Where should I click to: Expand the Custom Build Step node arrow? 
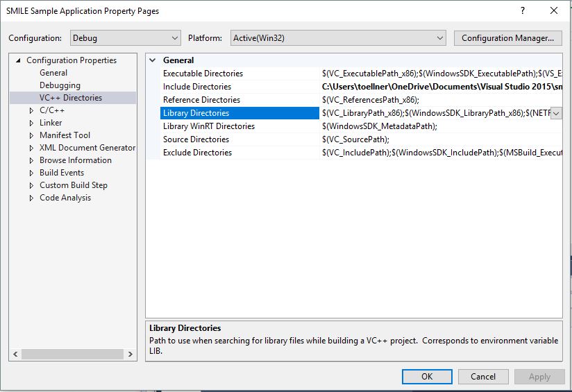pyautogui.click(x=31, y=185)
